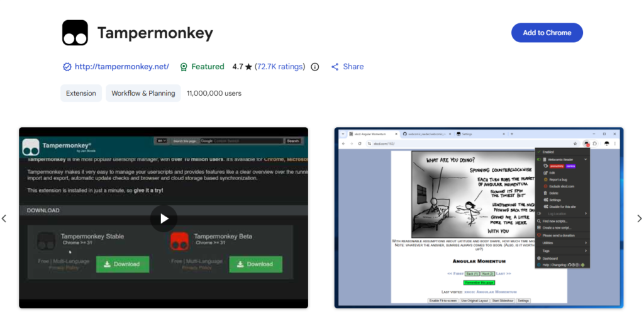
Task: Click Download under Tampermonkey Stable in video
Action: [x=123, y=264]
